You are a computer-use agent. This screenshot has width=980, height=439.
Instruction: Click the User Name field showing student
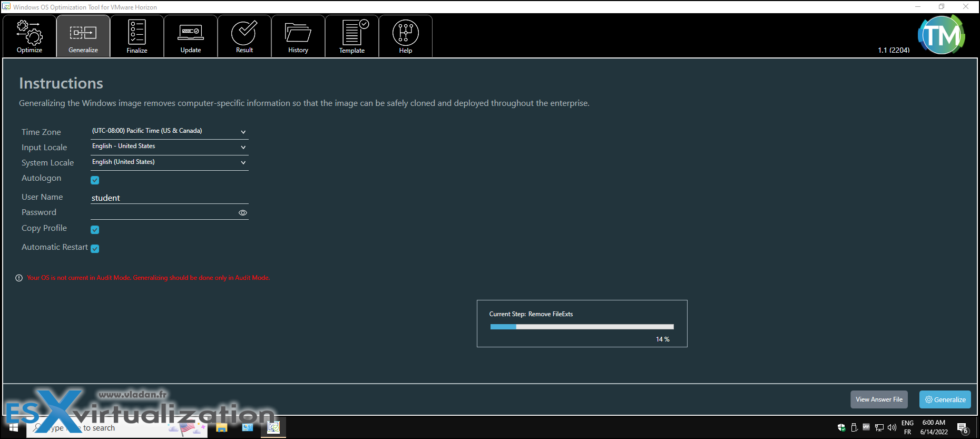click(x=169, y=198)
